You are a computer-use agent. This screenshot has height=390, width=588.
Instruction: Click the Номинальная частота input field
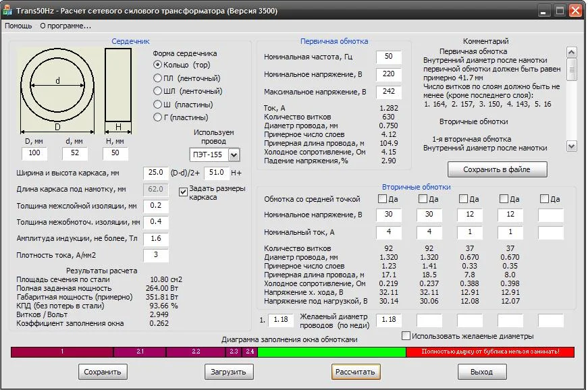click(x=388, y=57)
